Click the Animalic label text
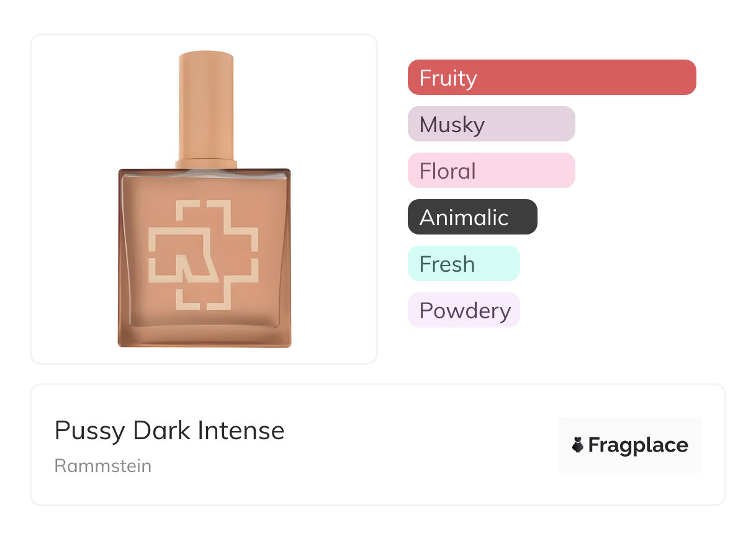Viewport: 756px width, 536px height. [x=464, y=218]
